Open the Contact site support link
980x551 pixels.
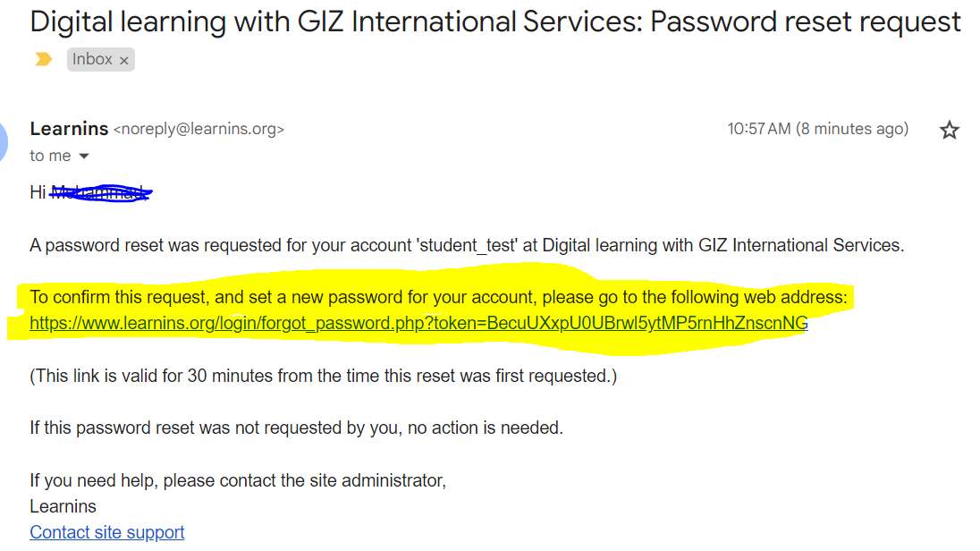[x=107, y=532]
